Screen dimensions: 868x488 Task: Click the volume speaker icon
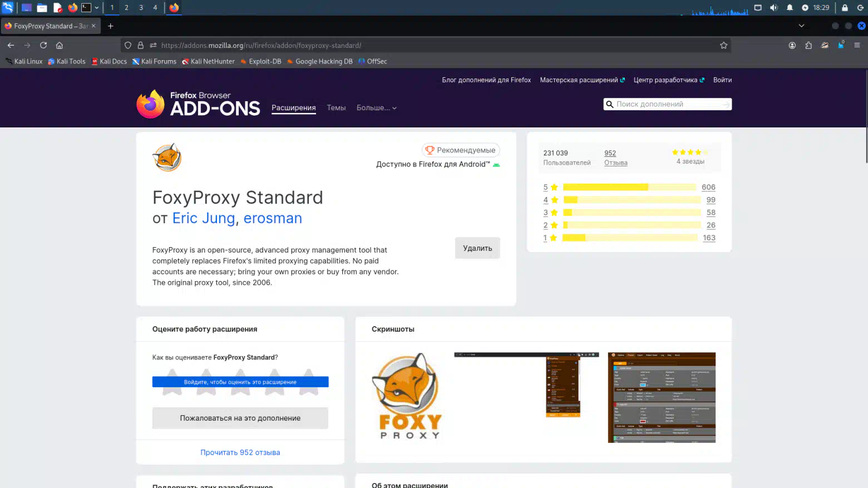[x=773, y=7]
